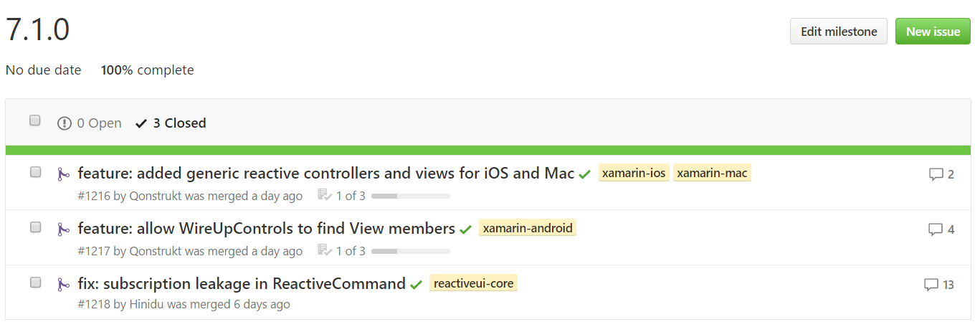
Task: Click merged pull request icon for #1216
Action: pos(64,174)
